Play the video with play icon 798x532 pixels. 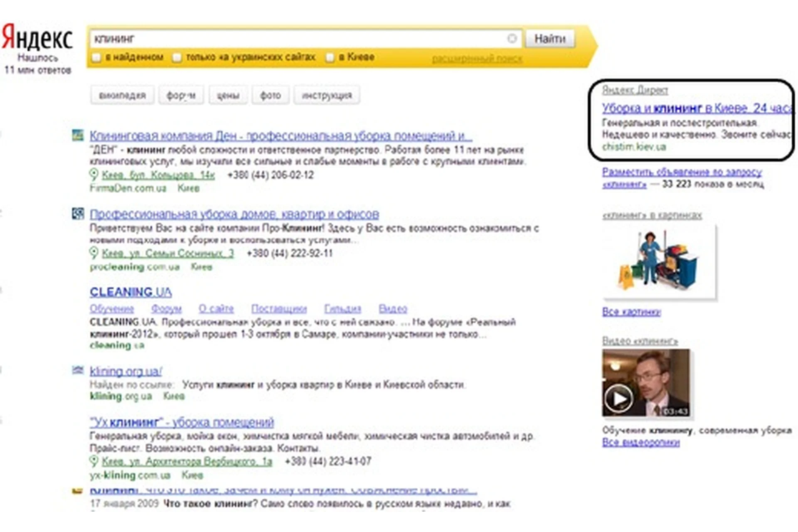(618, 399)
